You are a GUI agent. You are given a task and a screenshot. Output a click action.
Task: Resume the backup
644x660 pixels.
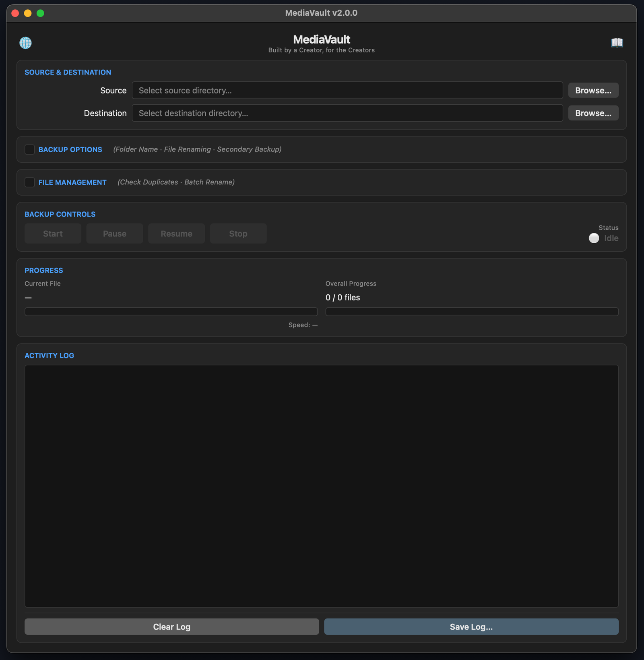(x=176, y=234)
